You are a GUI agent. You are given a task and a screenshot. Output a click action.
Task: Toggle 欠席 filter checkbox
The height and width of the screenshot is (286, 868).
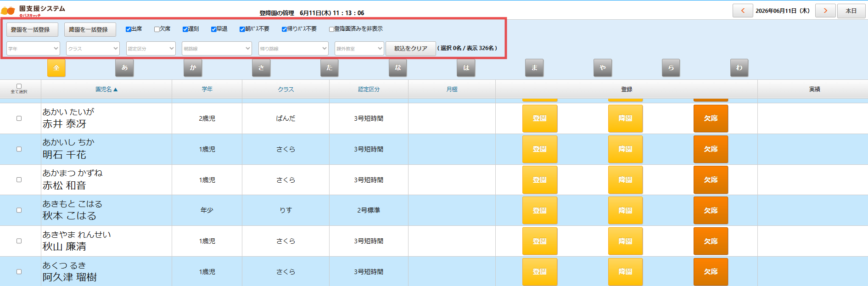coord(157,29)
